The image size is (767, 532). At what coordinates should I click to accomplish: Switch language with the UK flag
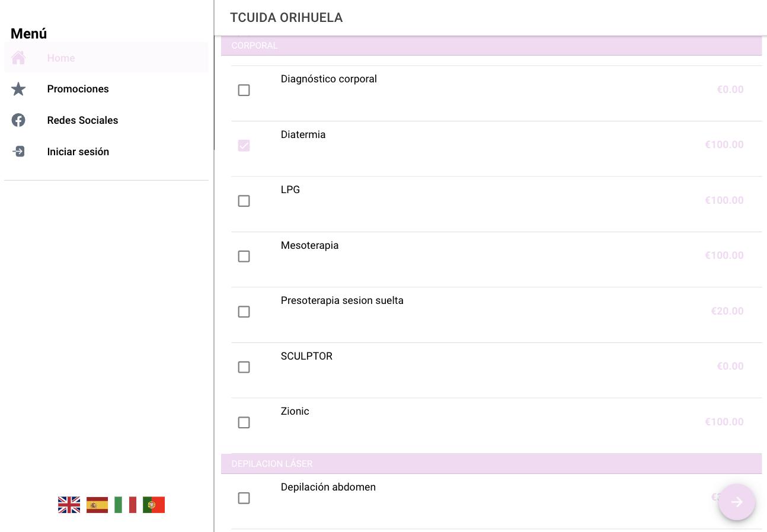tap(69, 505)
